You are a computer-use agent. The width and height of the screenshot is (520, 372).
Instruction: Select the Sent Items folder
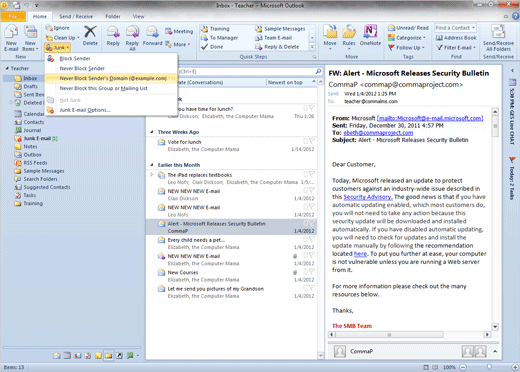pyautogui.click(x=29, y=94)
